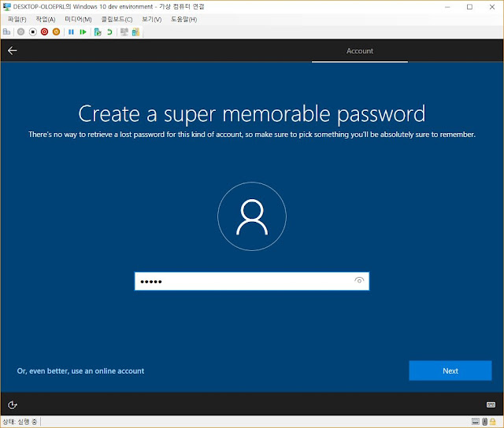504x428 pixels.
Task: Save VM state with the orange icon
Action: [x=56, y=31]
